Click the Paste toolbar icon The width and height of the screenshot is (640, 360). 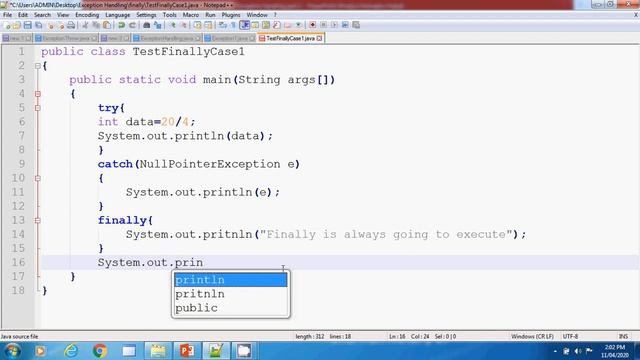coord(107,25)
